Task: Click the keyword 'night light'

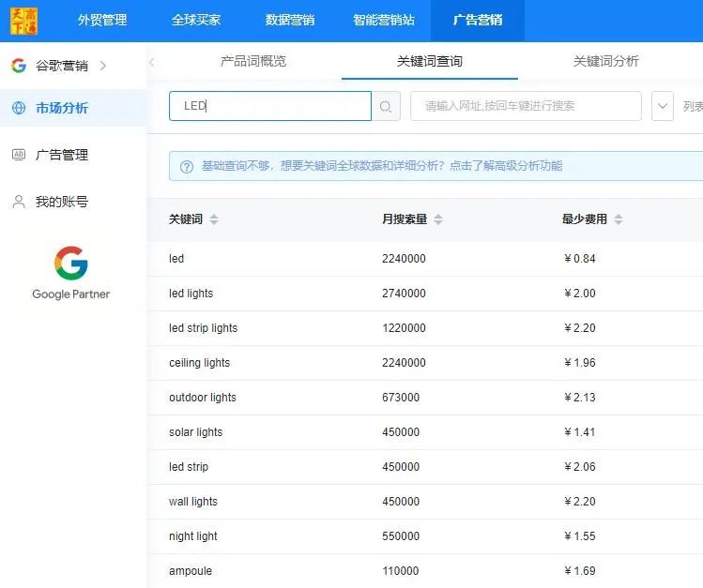Action: pyautogui.click(x=193, y=536)
